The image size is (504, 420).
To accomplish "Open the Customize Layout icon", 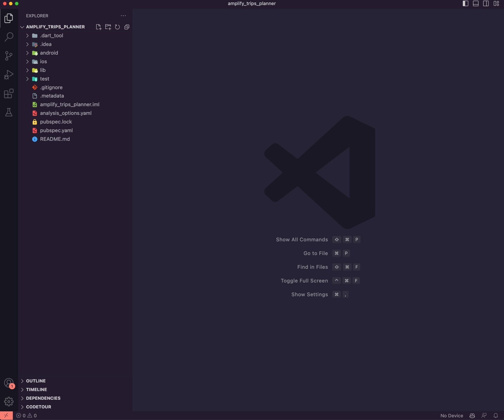I will [x=496, y=4].
